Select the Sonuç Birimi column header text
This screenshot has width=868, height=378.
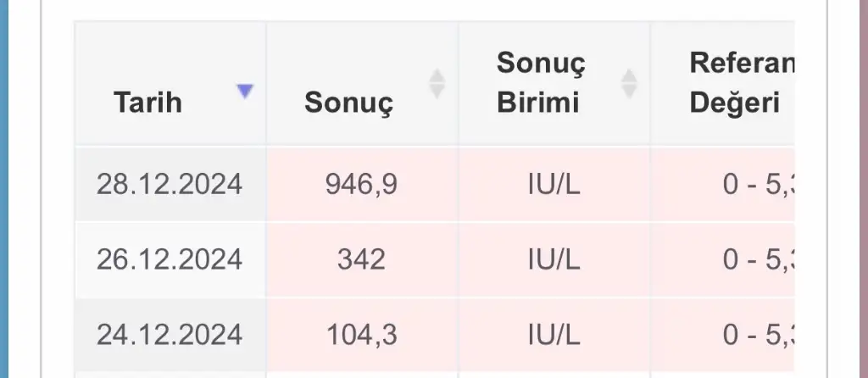(x=541, y=83)
